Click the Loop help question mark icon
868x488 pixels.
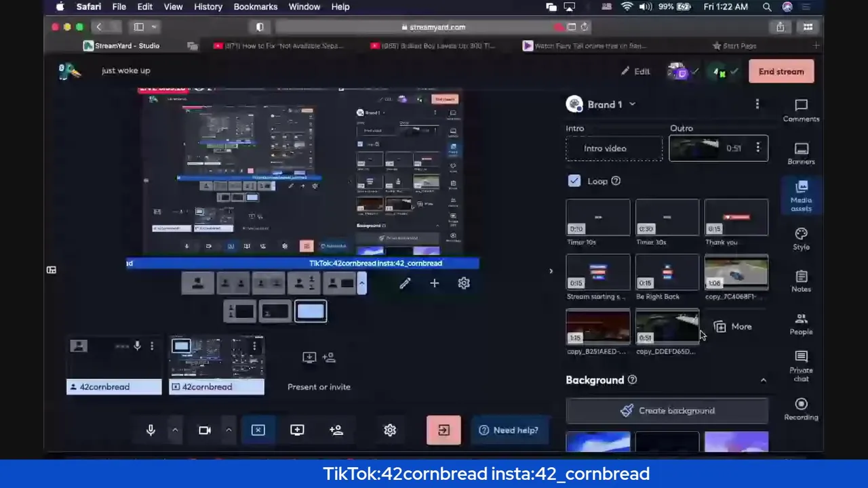pos(616,181)
